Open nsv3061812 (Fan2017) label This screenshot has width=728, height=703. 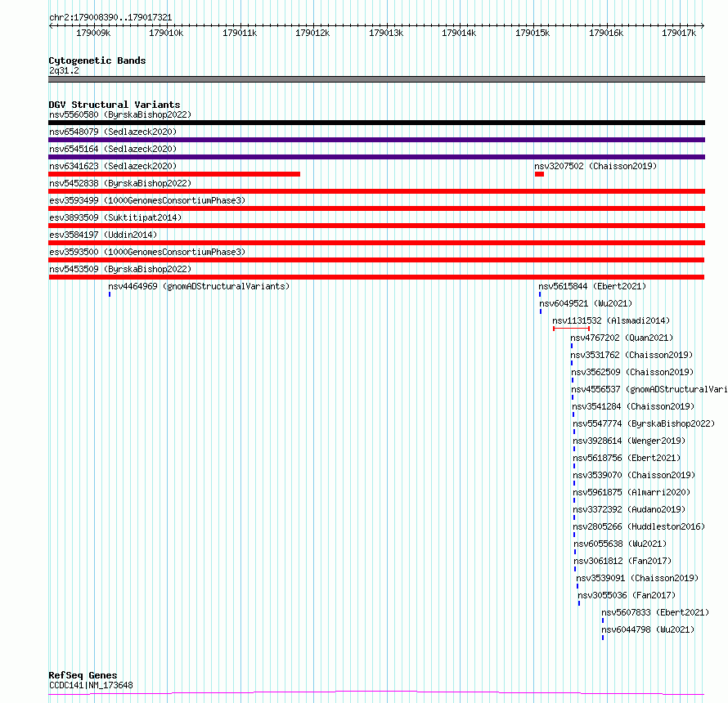[622, 561]
